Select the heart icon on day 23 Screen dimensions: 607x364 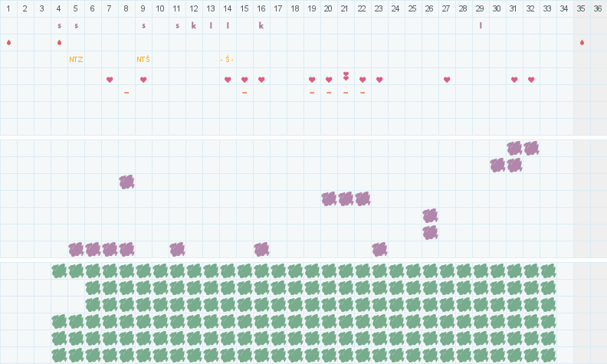coord(379,80)
